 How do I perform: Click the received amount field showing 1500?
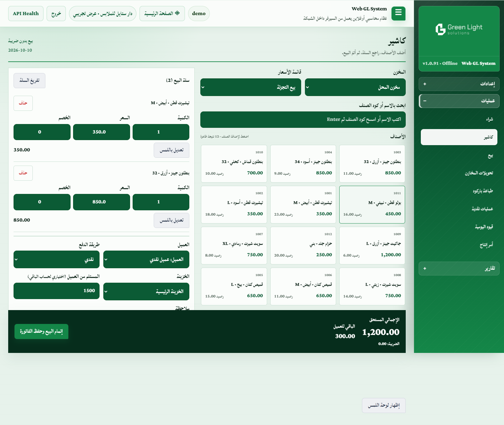pyautogui.click(x=56, y=291)
